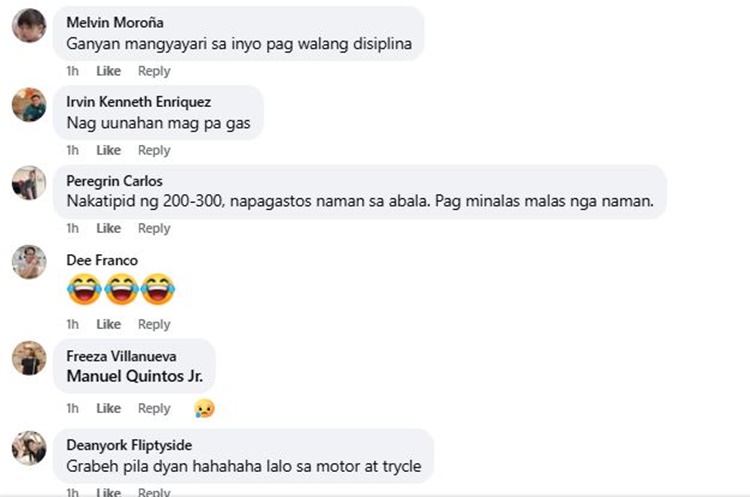Click the sad reaction emoji on Freeza's comment
Screen dimensions: 750x497
[x=204, y=409]
